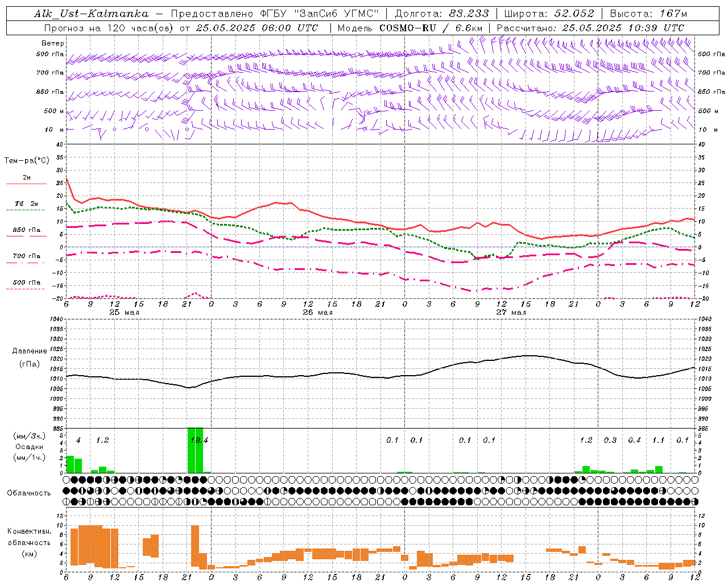Click the tall green precipitation bar labeled 18.4

pyautogui.click(x=195, y=450)
